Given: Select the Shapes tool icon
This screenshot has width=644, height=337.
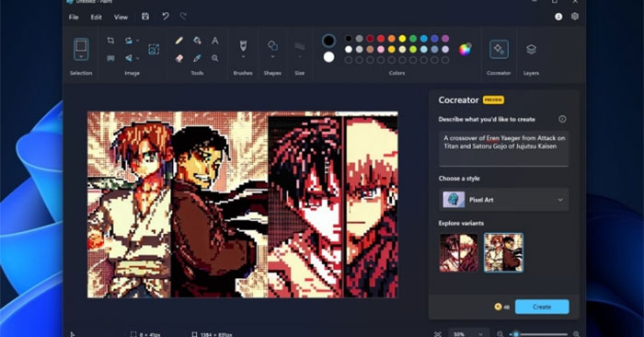Looking at the screenshot, I should (272, 45).
